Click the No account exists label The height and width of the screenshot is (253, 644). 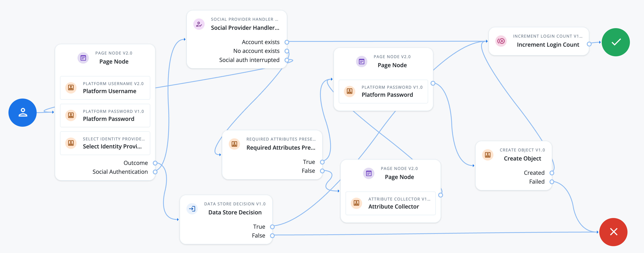(x=257, y=51)
